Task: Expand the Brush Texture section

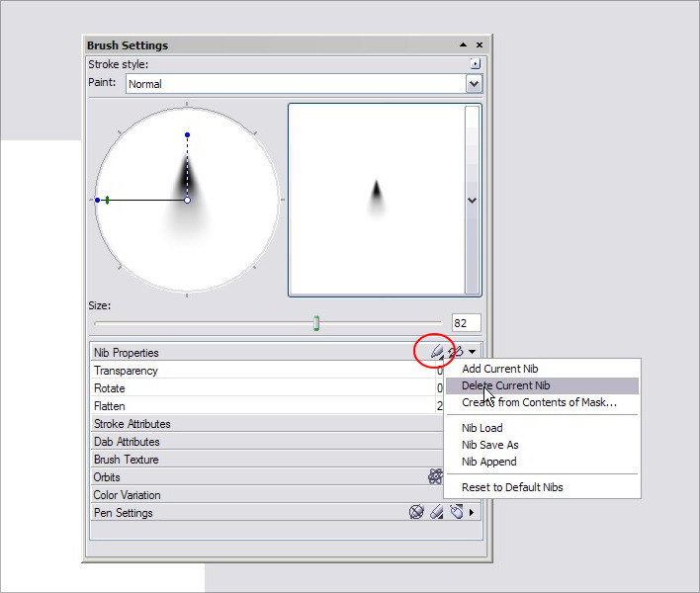Action: click(267, 460)
